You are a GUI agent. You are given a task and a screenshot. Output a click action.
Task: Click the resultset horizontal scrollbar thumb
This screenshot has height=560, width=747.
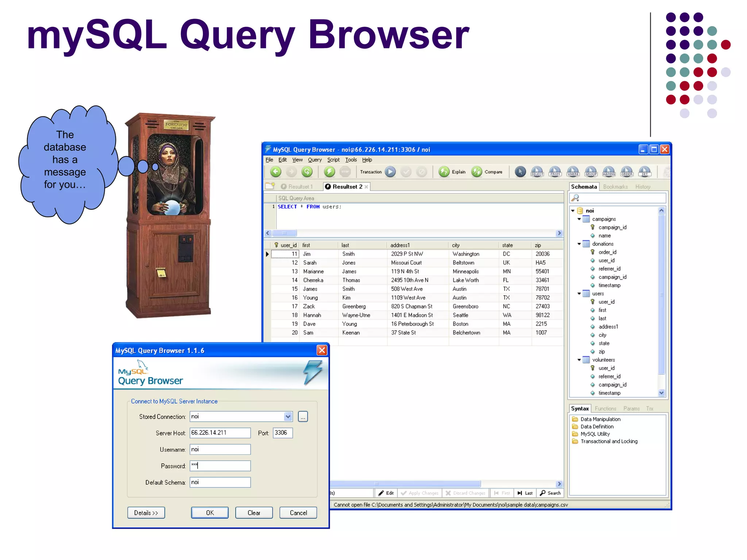pyautogui.click(x=405, y=484)
